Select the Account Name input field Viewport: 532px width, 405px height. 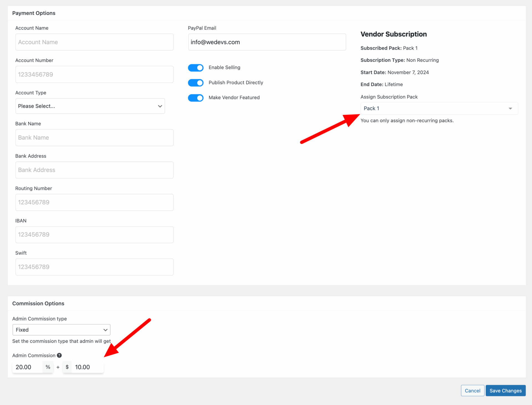click(94, 42)
